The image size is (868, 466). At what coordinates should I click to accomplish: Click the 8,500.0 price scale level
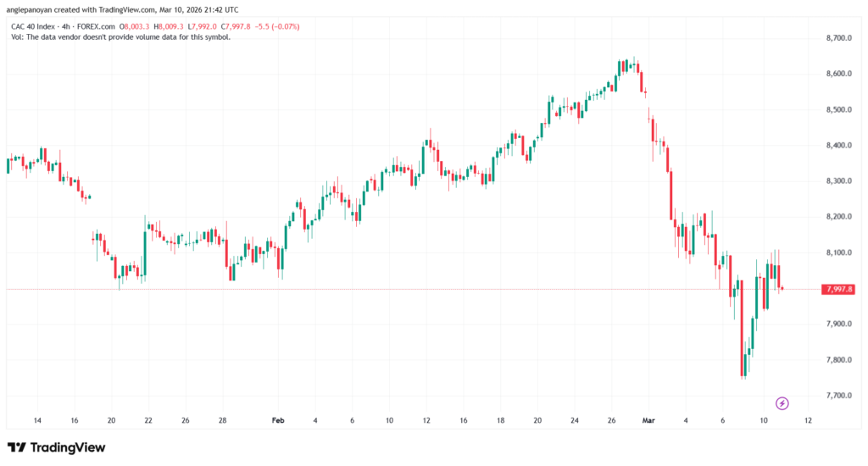[838, 110]
